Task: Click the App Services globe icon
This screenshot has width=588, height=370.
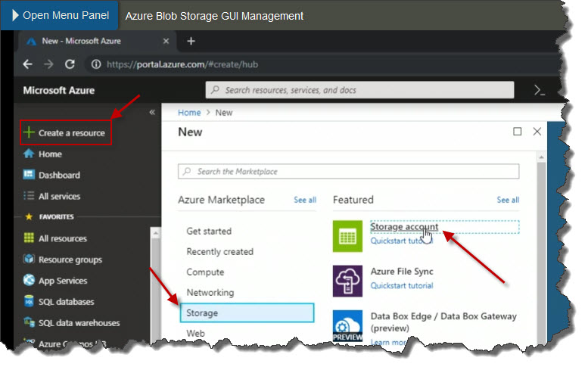Action: tap(29, 280)
